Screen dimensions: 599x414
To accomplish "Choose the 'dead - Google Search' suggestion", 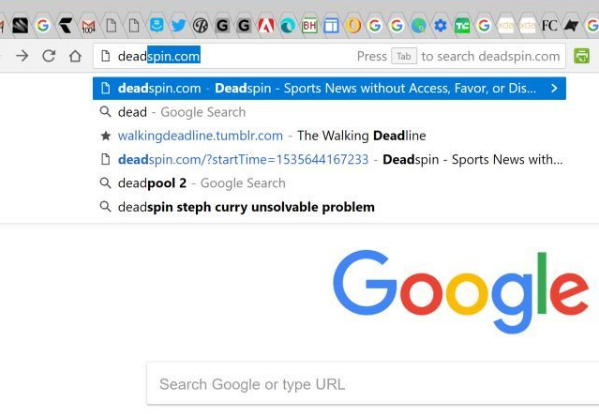I will coord(329,112).
